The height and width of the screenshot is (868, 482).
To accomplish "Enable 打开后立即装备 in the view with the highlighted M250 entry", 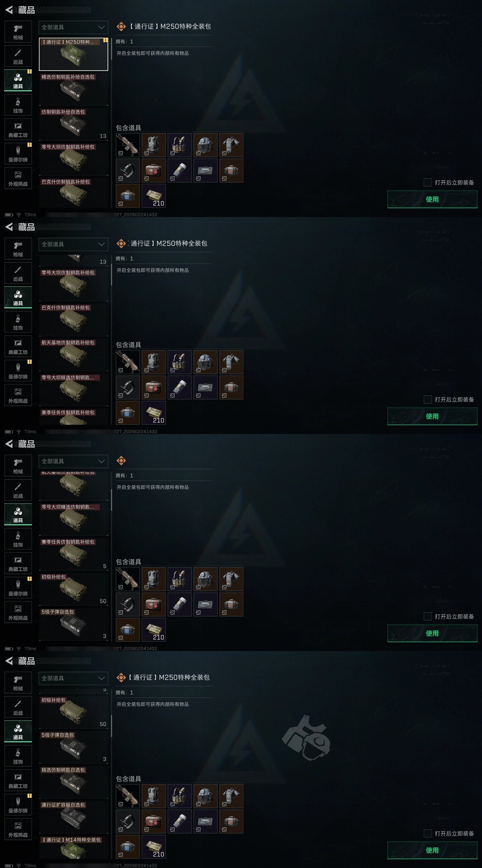I will (427, 182).
